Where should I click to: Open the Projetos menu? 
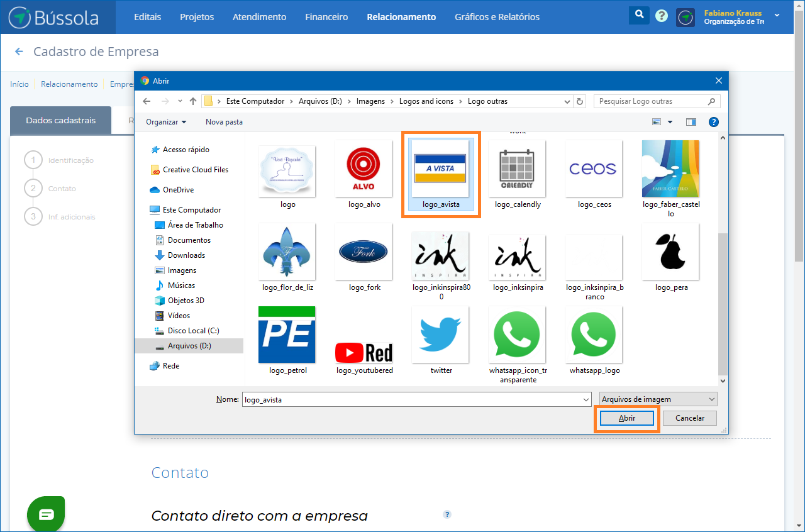[197, 17]
